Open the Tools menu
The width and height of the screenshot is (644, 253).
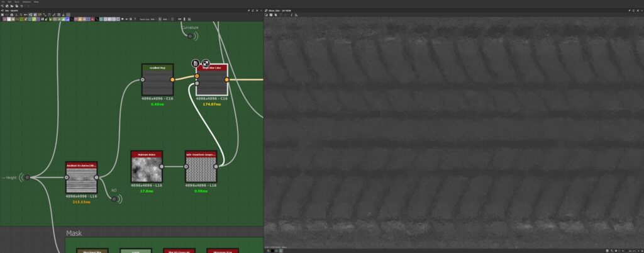pyautogui.click(x=17, y=2)
